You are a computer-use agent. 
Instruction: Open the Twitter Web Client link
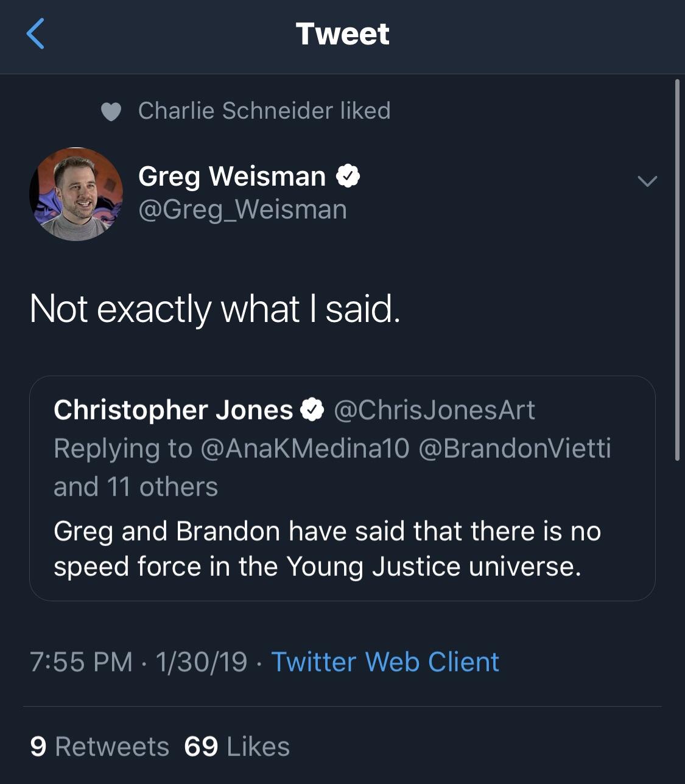pos(385,662)
